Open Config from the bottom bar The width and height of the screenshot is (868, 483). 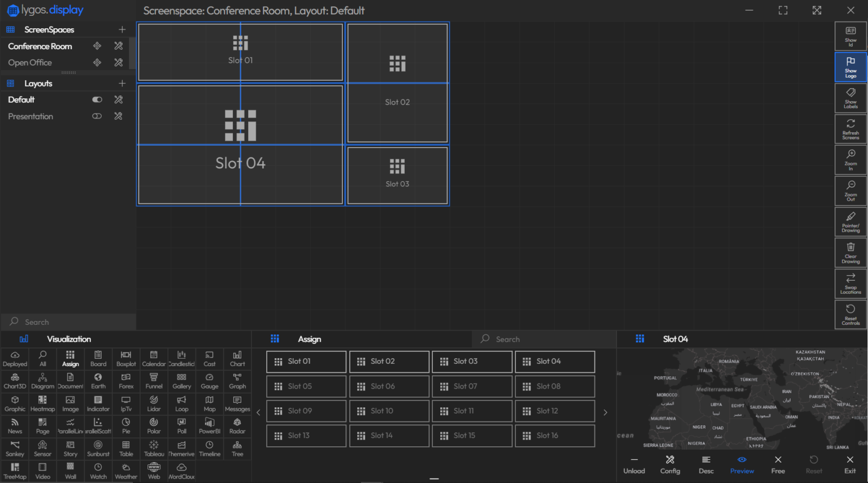[670, 464]
